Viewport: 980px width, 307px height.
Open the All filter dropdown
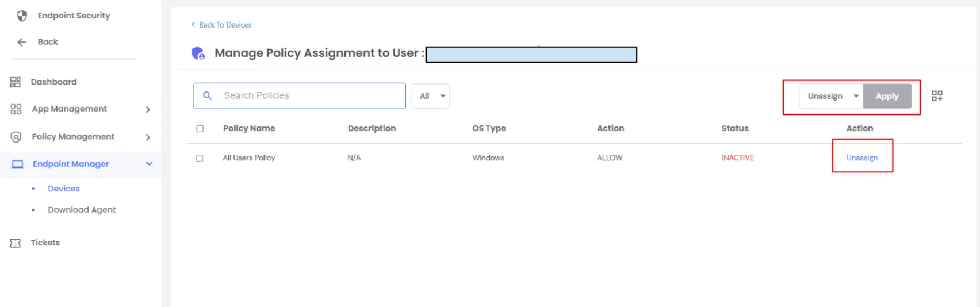click(x=430, y=96)
